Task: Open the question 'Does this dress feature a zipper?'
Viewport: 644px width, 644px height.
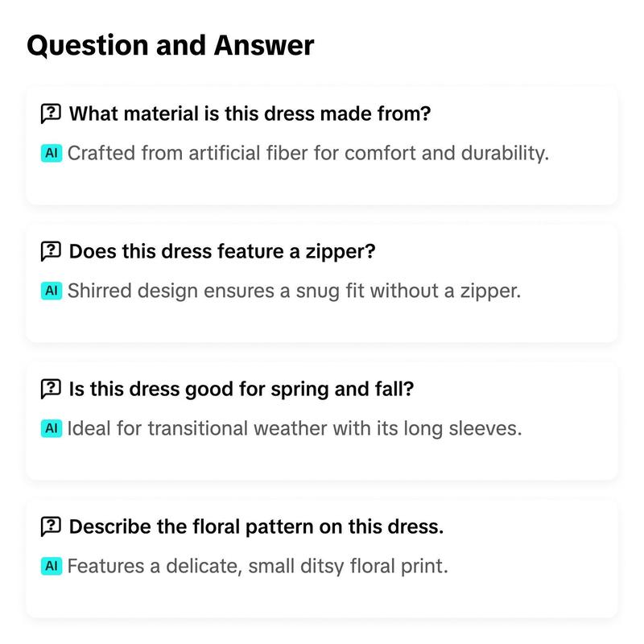Action: pos(222,251)
